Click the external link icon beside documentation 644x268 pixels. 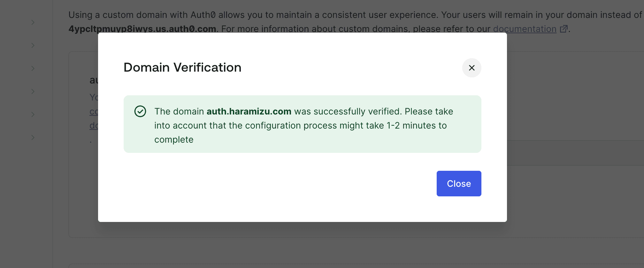point(564,29)
